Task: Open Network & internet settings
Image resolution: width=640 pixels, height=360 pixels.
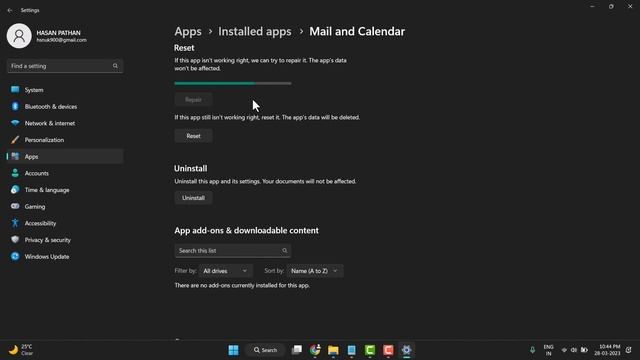Action: pos(65,123)
